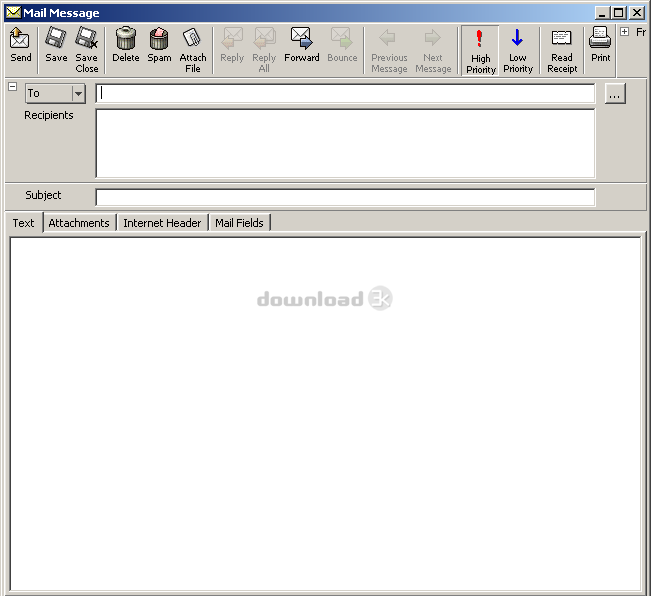Click the Bounce toolbar icon
The width and height of the screenshot is (651, 596).
[342, 45]
